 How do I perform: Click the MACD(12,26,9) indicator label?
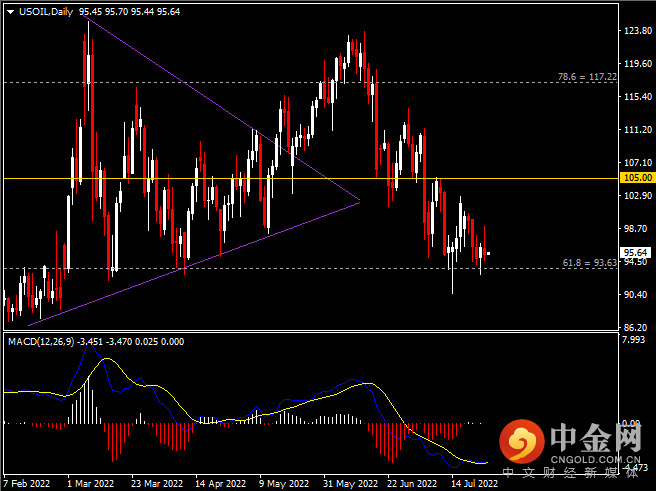tap(41, 342)
